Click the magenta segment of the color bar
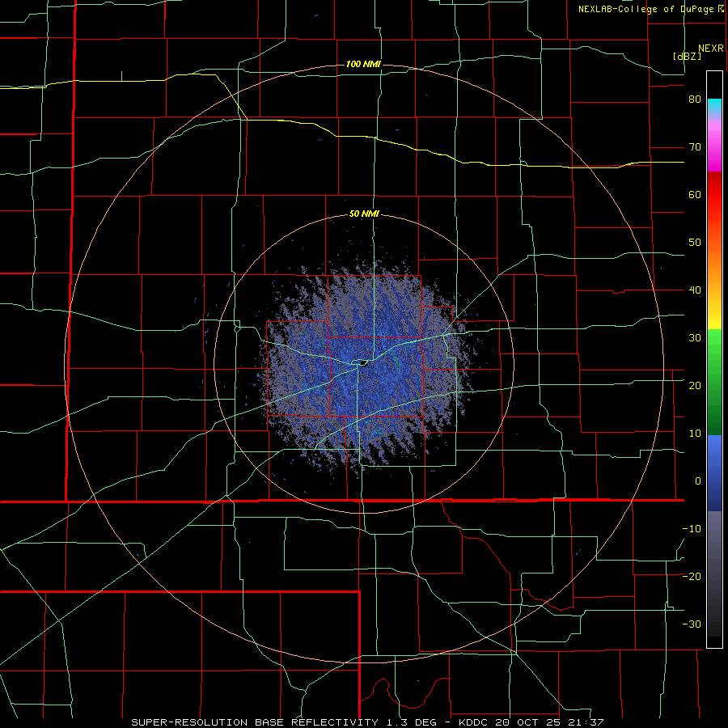The image size is (728, 728). click(x=714, y=146)
